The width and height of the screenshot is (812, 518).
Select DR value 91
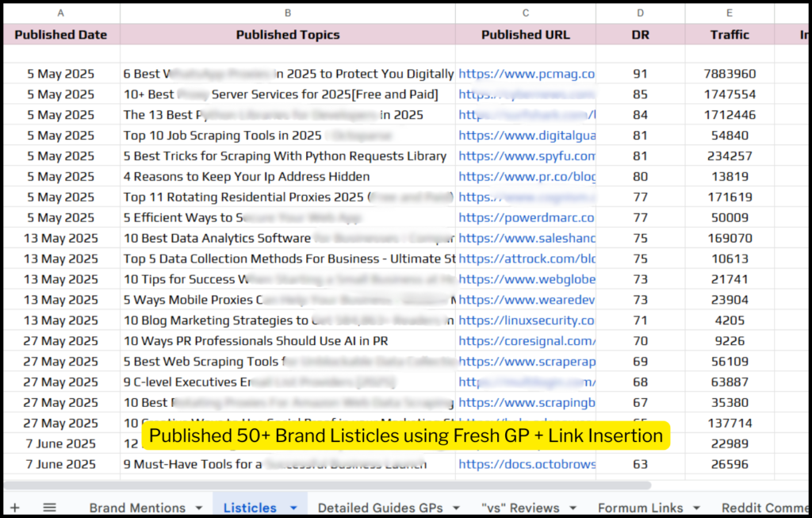pos(641,74)
